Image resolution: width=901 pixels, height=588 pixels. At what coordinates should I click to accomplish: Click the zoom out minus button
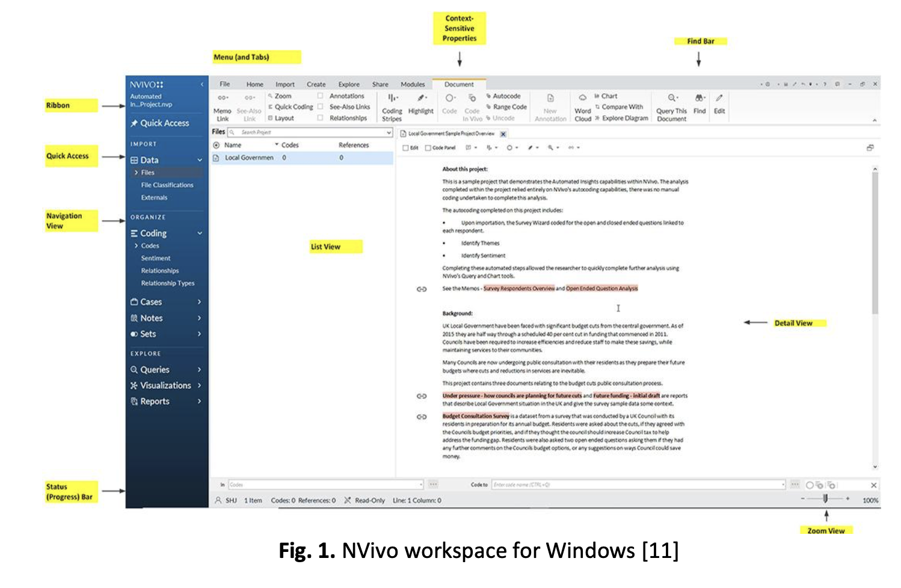(803, 499)
